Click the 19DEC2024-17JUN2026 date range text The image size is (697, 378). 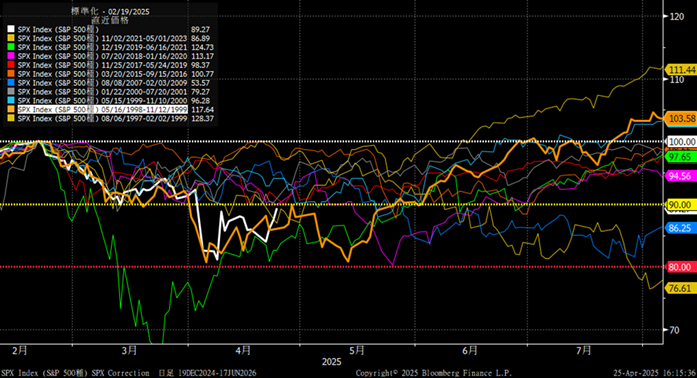click(x=216, y=373)
